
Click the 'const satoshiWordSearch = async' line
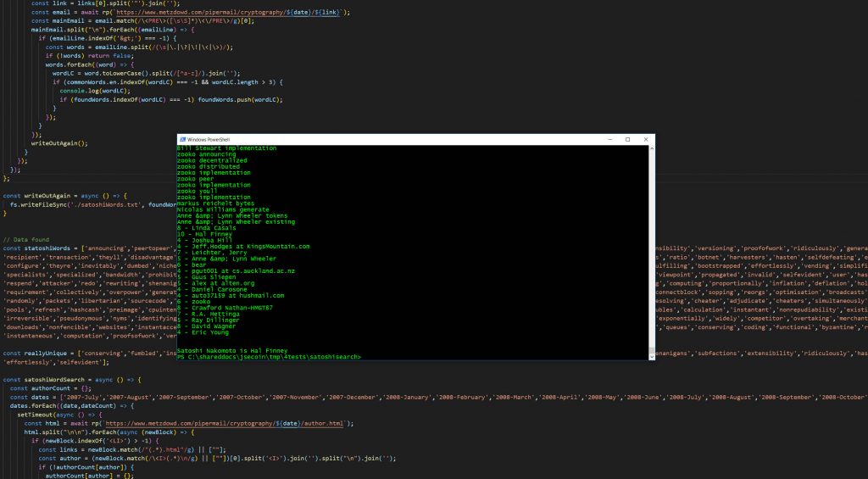click(72, 380)
